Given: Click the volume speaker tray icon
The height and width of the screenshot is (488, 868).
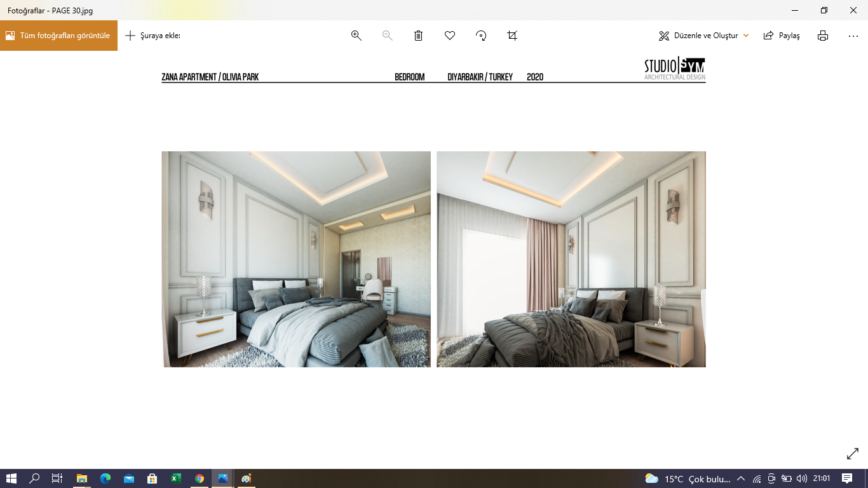Looking at the screenshot, I should (802, 478).
